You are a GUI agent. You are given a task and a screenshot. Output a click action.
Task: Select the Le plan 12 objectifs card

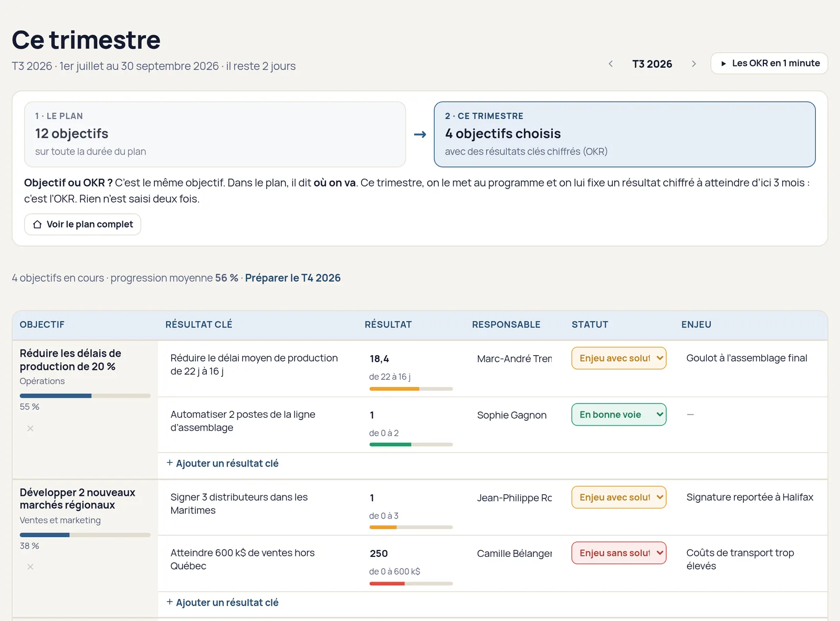(x=215, y=134)
